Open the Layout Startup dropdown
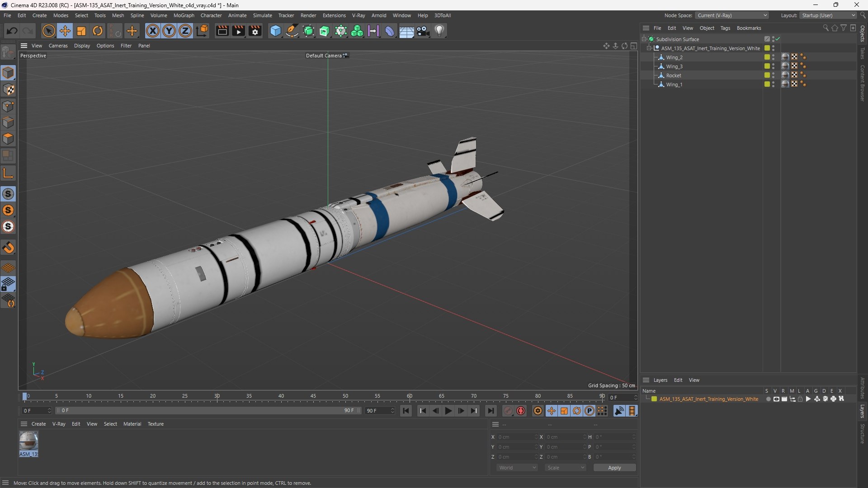The height and width of the screenshot is (488, 868). (828, 15)
